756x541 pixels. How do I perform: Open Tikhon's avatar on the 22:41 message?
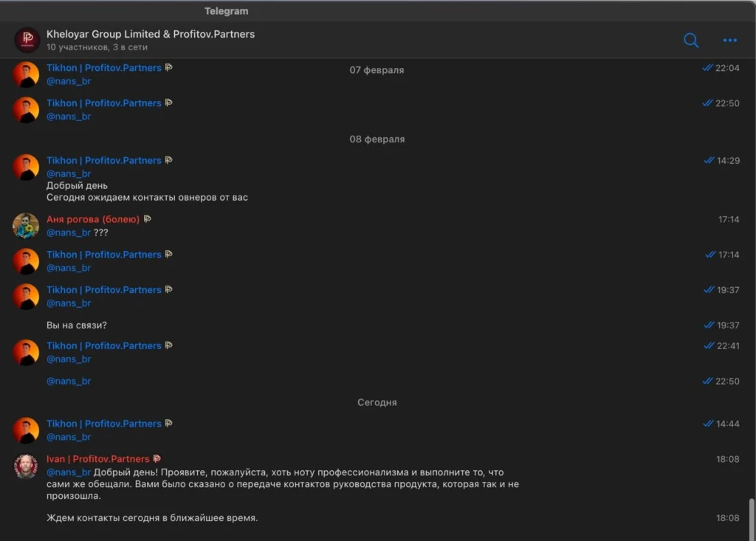click(x=26, y=352)
